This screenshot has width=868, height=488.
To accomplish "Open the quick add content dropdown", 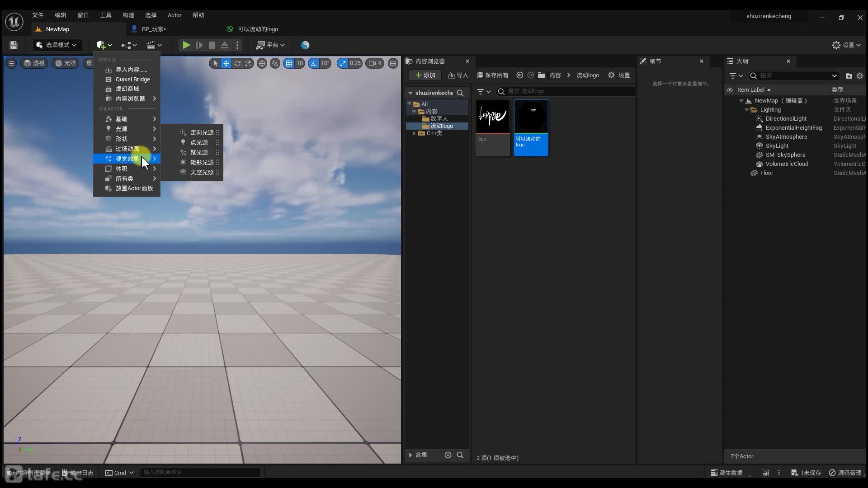I will pos(104,45).
